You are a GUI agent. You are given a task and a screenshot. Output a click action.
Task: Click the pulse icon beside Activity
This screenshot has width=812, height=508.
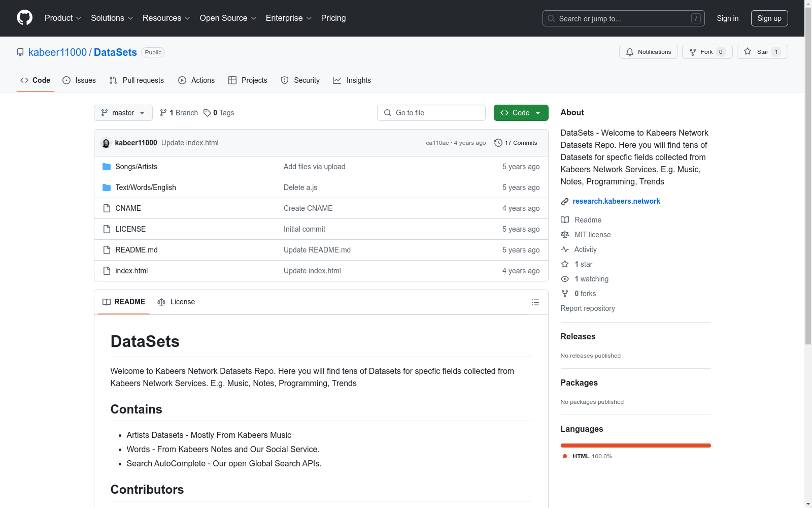565,249
